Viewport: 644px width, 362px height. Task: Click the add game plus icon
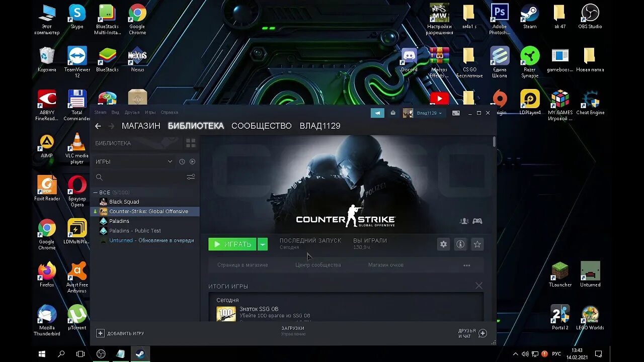(x=100, y=333)
